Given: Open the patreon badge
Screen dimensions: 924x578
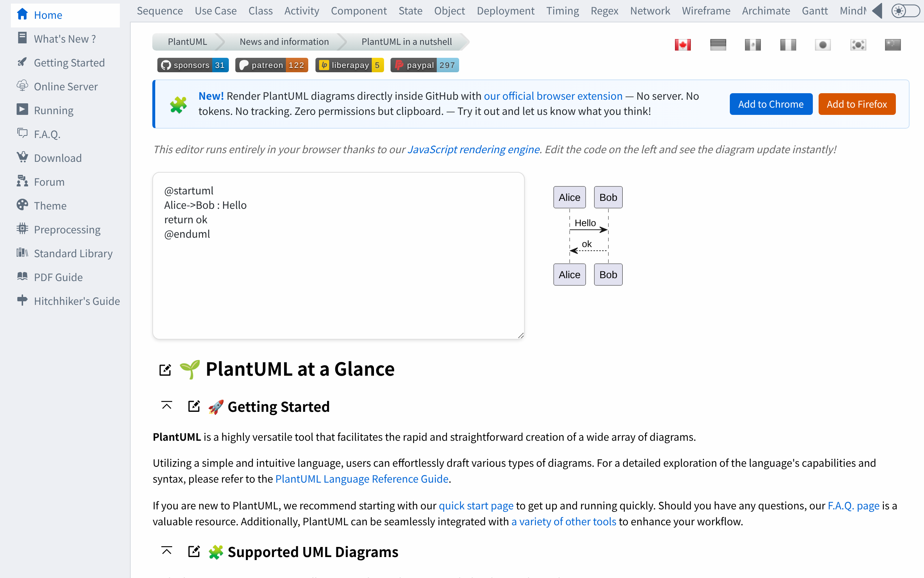Looking at the screenshot, I should [271, 65].
